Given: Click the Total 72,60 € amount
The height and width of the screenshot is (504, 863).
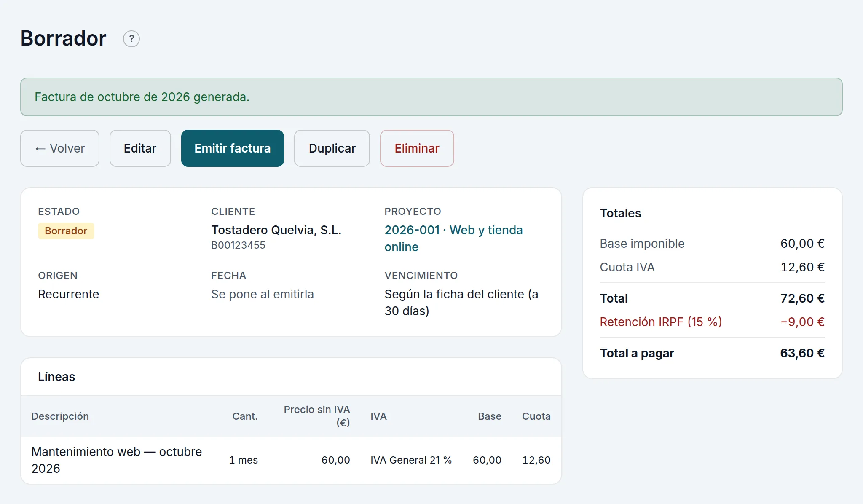Looking at the screenshot, I should pyautogui.click(x=802, y=298).
